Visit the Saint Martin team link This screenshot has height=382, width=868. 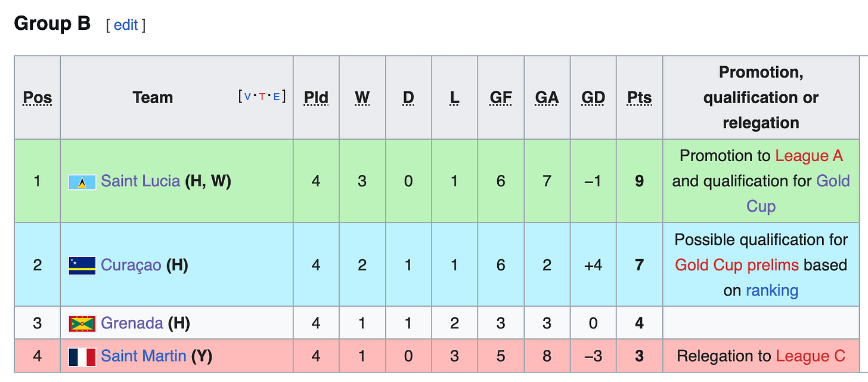click(x=144, y=357)
